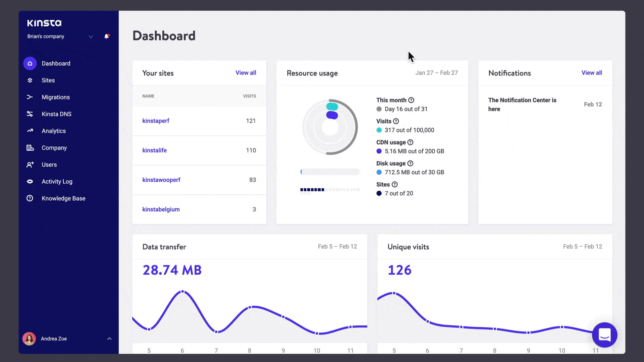Expand the Andrea Zoe user menu

pyautogui.click(x=109, y=338)
